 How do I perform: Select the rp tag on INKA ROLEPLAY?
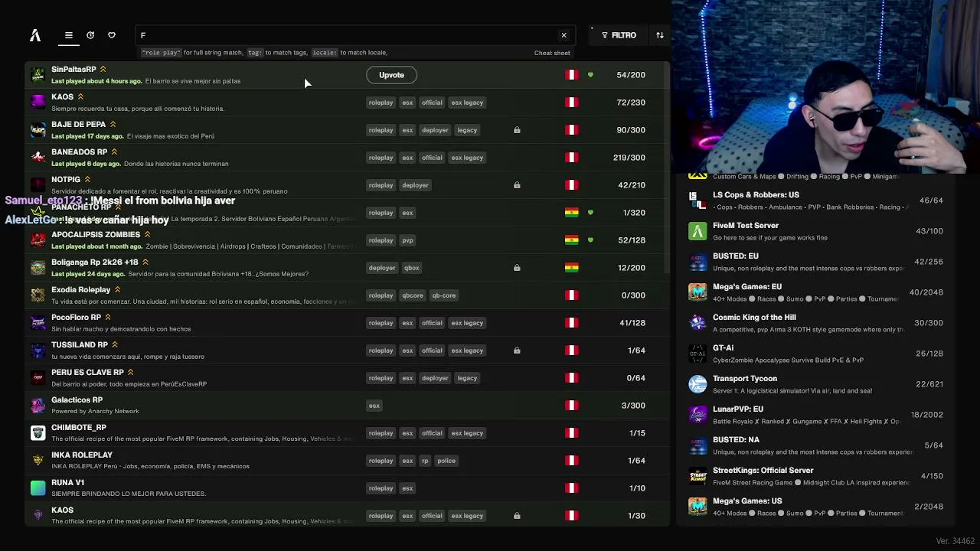[x=425, y=461]
